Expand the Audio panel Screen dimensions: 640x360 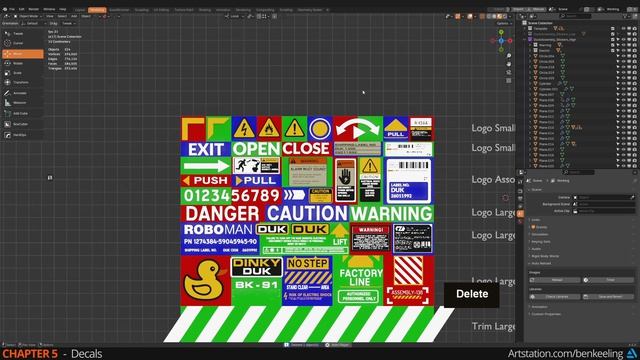[536, 249]
